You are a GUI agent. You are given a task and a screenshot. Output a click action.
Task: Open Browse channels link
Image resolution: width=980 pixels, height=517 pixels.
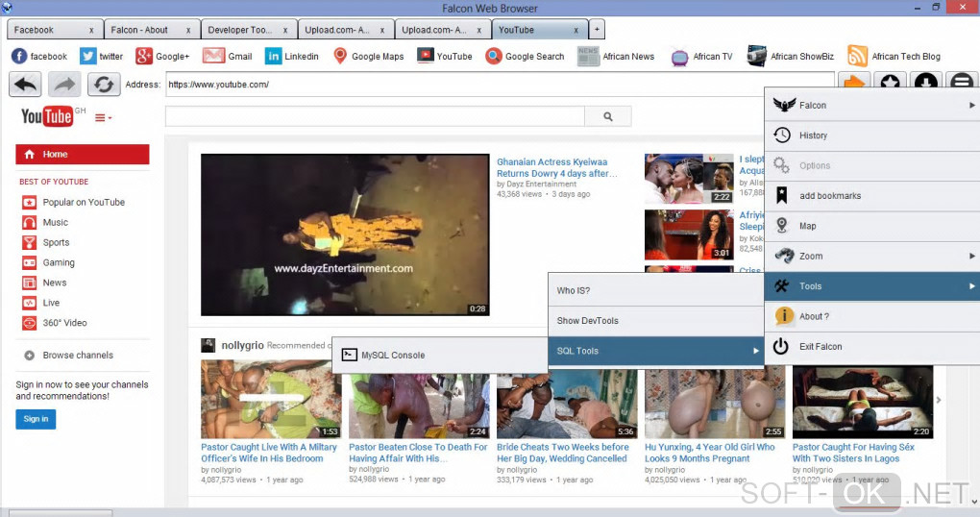click(x=78, y=356)
